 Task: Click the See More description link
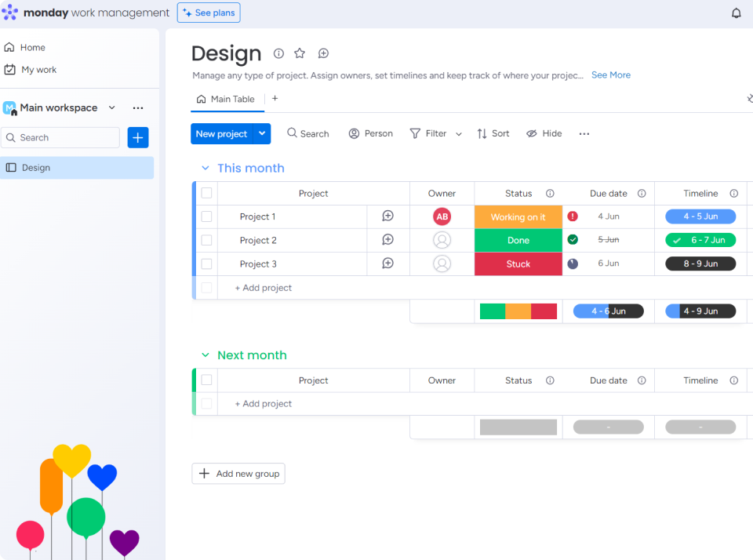(x=610, y=75)
